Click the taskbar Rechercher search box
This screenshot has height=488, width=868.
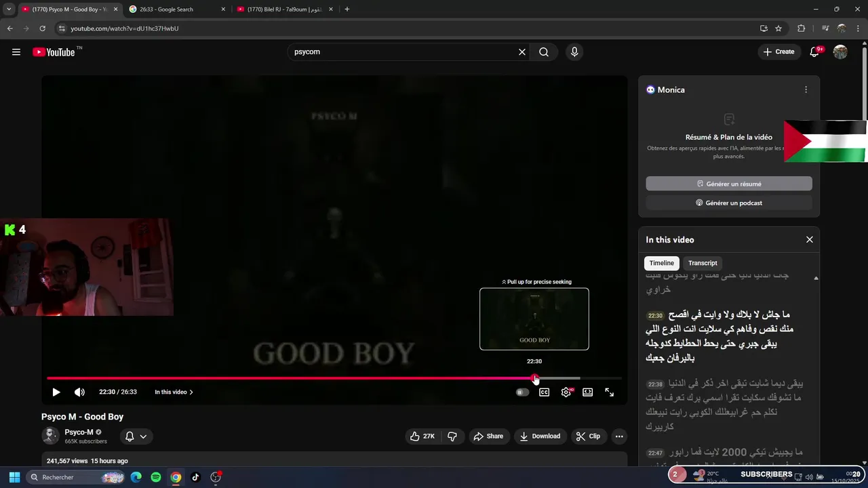pyautogui.click(x=76, y=477)
